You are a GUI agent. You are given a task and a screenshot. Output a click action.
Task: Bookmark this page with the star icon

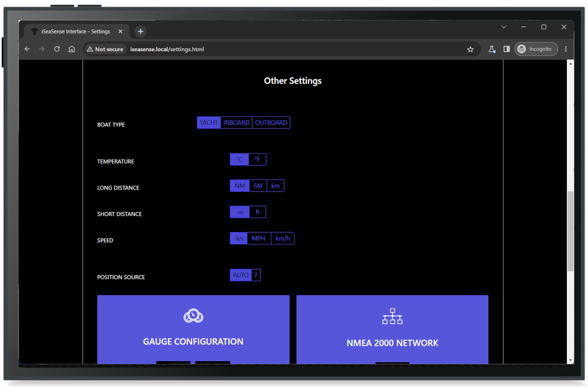click(470, 49)
